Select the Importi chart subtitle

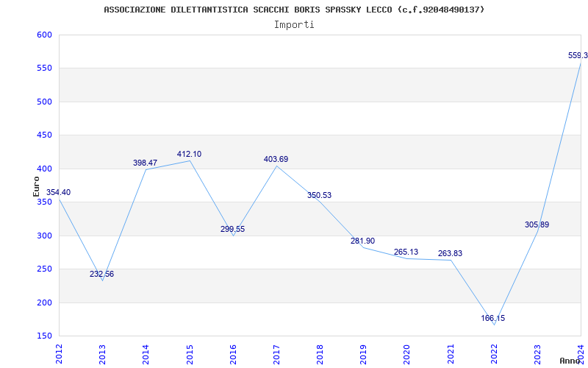(x=294, y=25)
